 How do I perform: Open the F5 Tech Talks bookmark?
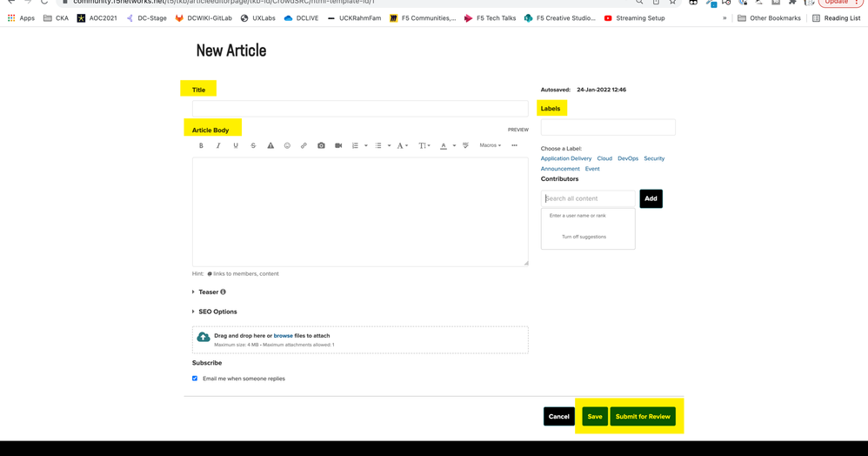[x=490, y=18]
